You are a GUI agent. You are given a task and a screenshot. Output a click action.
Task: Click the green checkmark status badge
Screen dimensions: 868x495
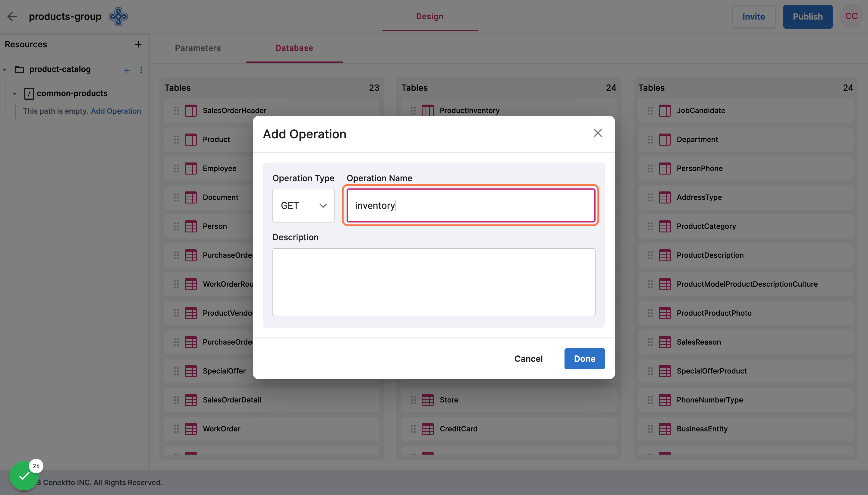[24, 475]
